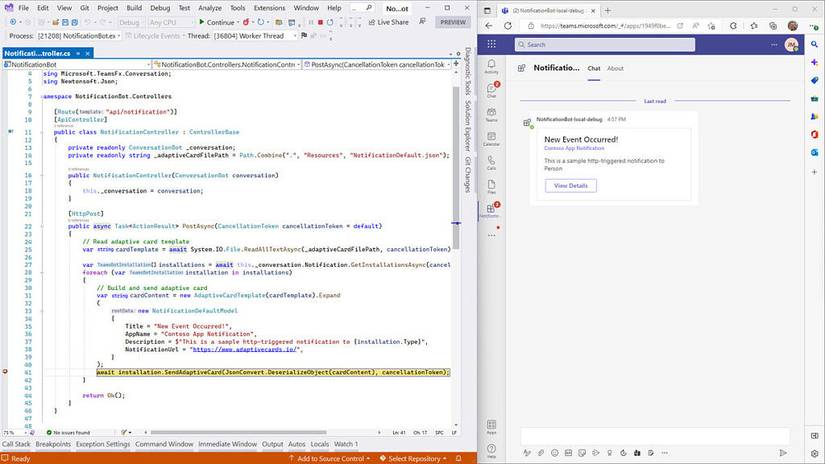Screen dimensions: 825x464
Task: Open the NotificationBot.Controllers type navigation dropdown
Action: pyautogui.click(x=227, y=64)
